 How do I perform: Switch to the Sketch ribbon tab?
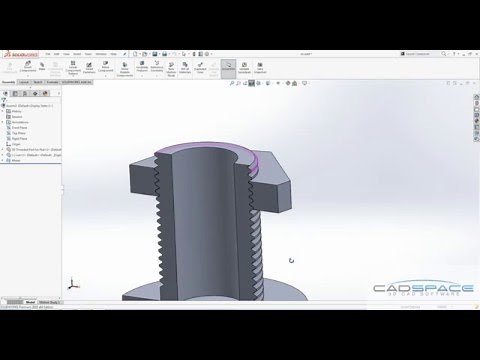tap(38, 82)
